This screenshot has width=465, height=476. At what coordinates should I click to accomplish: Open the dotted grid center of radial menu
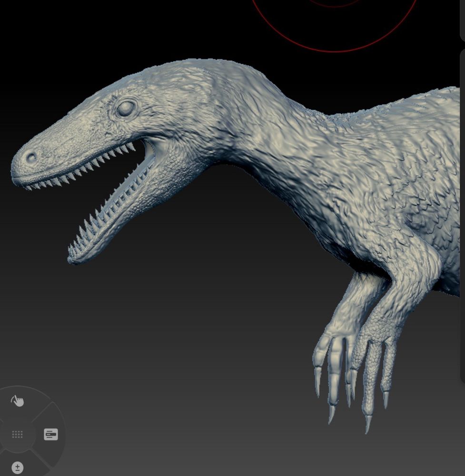tap(17, 435)
